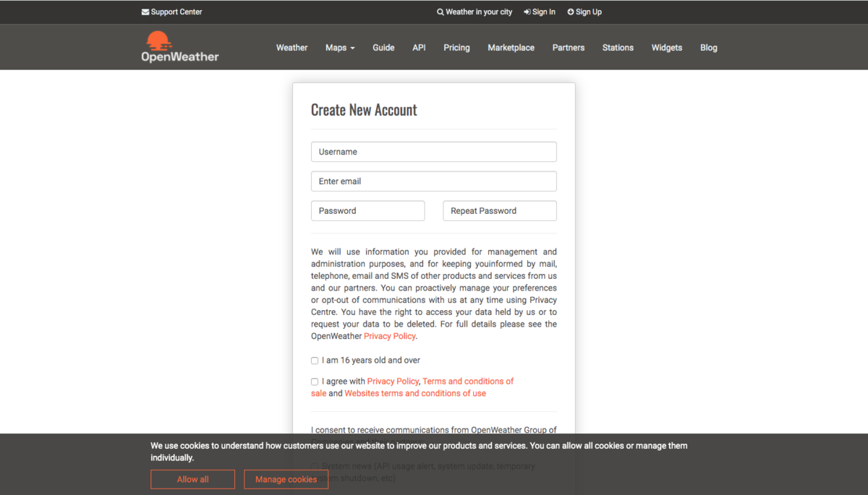The height and width of the screenshot is (495, 868).
Task: Open Privacy Policy link in agreement line
Action: click(393, 381)
